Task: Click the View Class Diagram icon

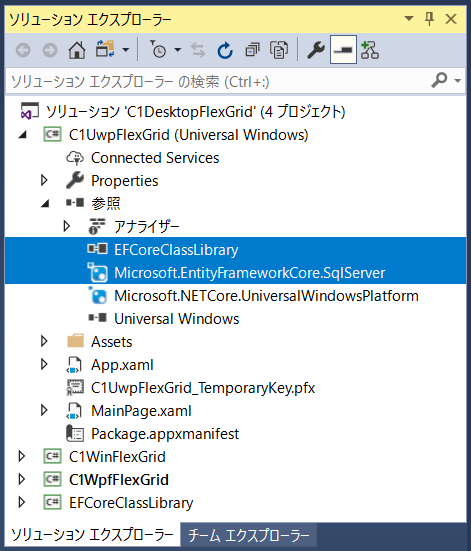Action: click(370, 50)
